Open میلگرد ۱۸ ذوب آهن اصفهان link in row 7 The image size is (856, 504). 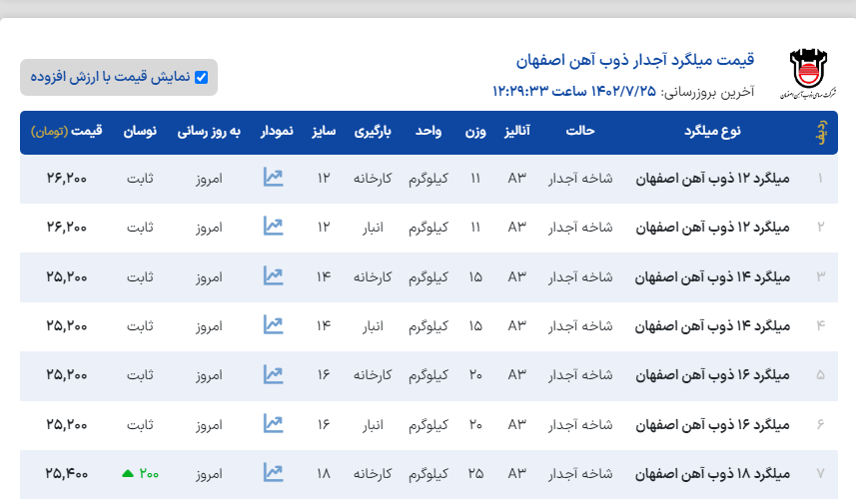click(x=712, y=473)
